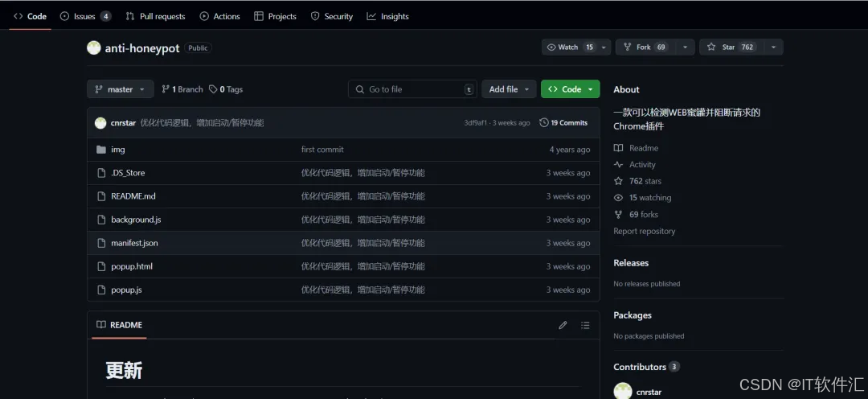
Task: Open the latest commit hash 3df9af1
Action: point(476,123)
